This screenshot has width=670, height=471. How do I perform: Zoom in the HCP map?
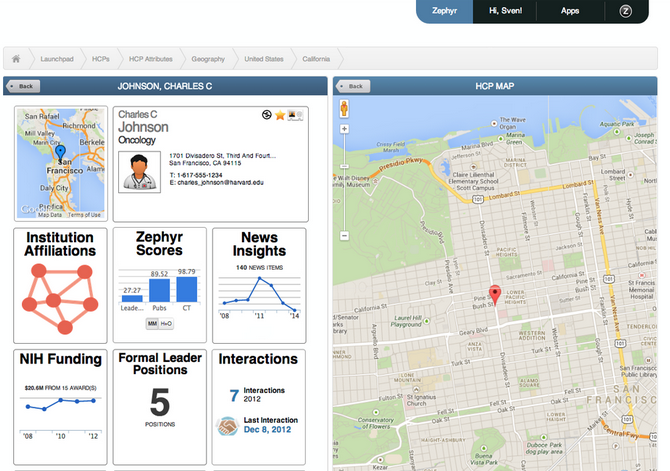[x=344, y=129]
